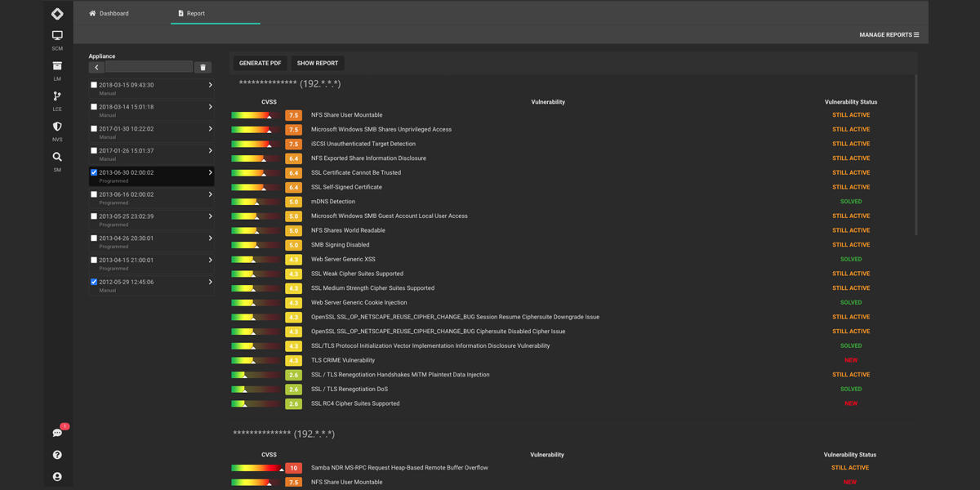Open the help question mark icon
Viewport: 980px width, 490px height.
coord(57,455)
